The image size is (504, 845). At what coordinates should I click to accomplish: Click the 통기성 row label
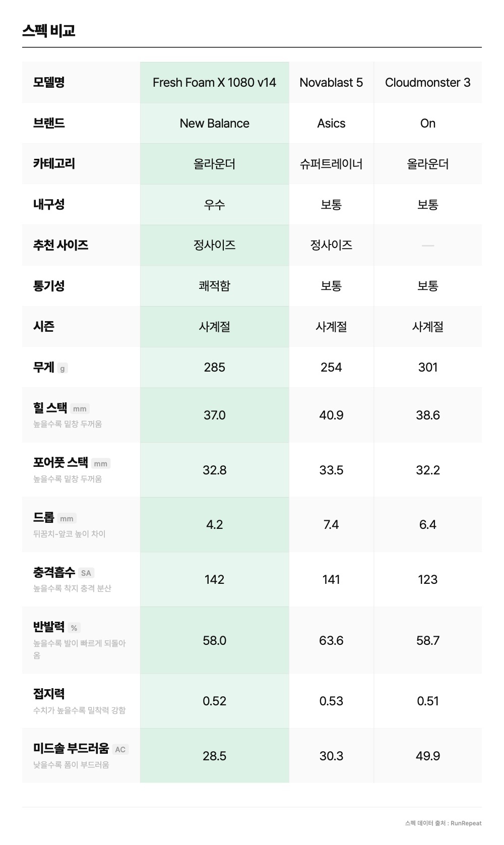click(x=49, y=286)
